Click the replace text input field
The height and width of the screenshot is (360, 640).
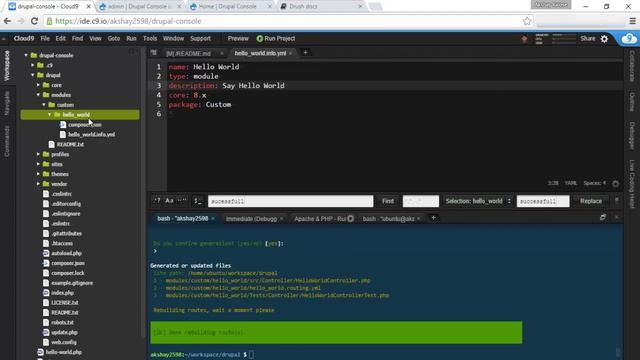[543, 201]
